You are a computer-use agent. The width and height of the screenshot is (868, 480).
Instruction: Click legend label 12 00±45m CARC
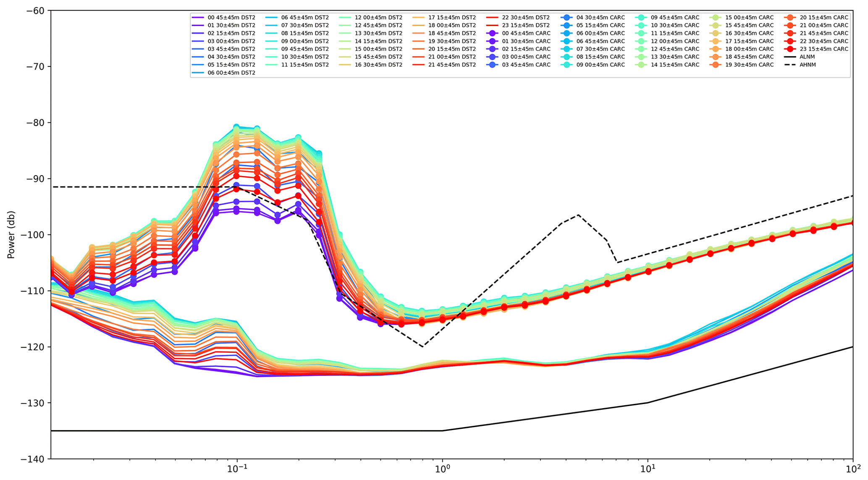pyautogui.click(x=675, y=41)
